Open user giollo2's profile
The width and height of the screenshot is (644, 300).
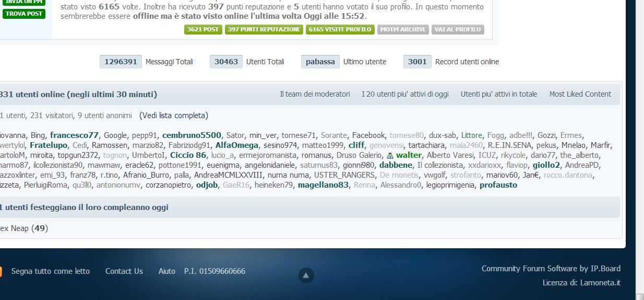point(546,165)
